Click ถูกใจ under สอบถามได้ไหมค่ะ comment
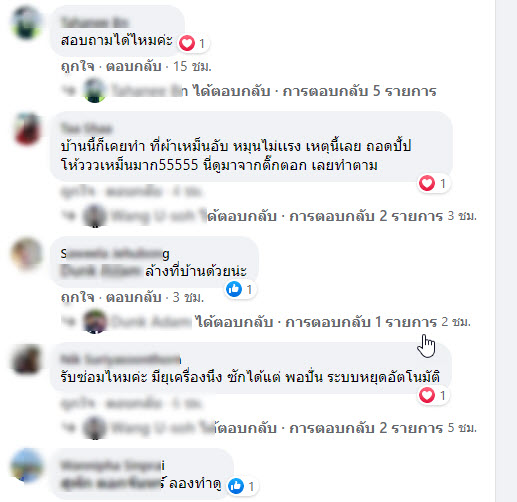The image size is (517, 502). (x=78, y=66)
